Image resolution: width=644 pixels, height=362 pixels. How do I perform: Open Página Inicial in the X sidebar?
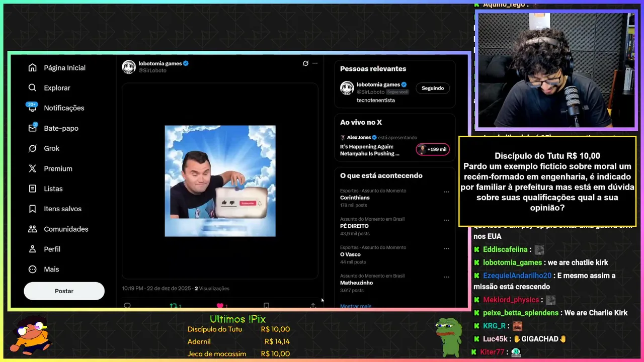pos(57,68)
